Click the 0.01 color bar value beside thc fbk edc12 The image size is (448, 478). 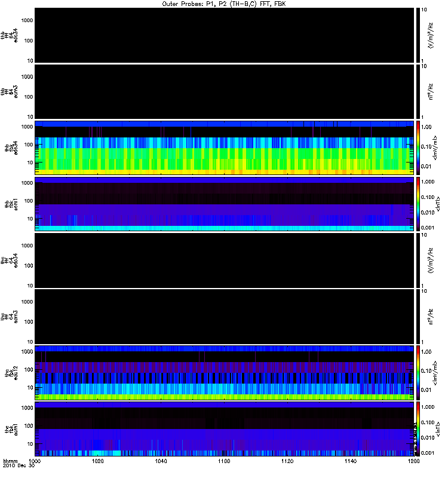coord(426,390)
